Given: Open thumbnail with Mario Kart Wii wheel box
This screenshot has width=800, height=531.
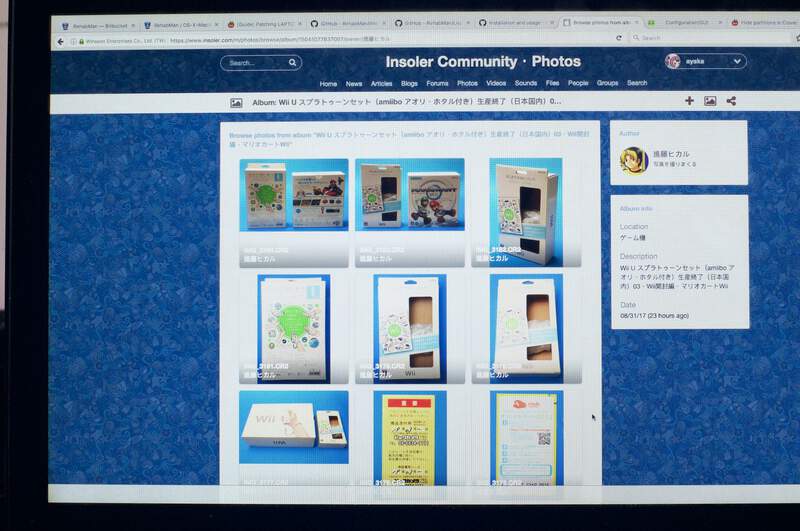Looking at the screenshot, I should 410,213.
